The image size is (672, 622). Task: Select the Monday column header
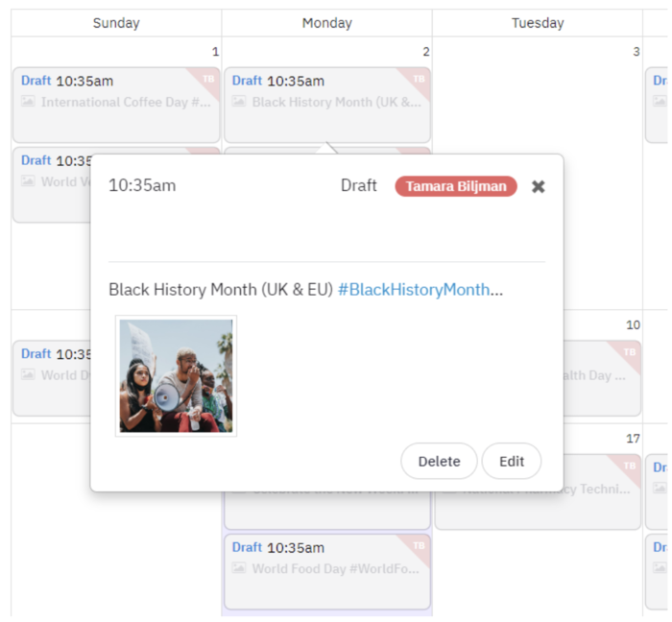tap(327, 23)
